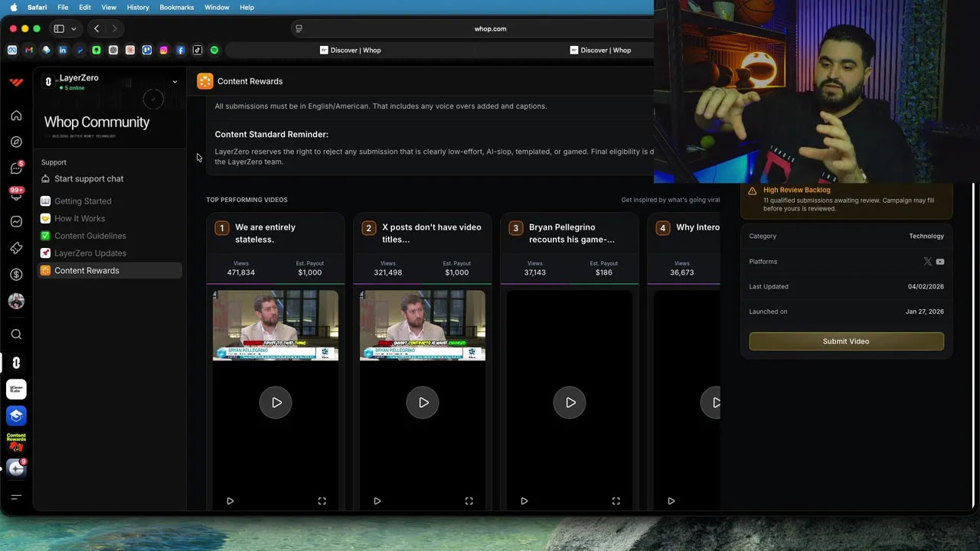Click the Content Rewards header title
Viewport: 980px width, 551px height.
click(250, 81)
